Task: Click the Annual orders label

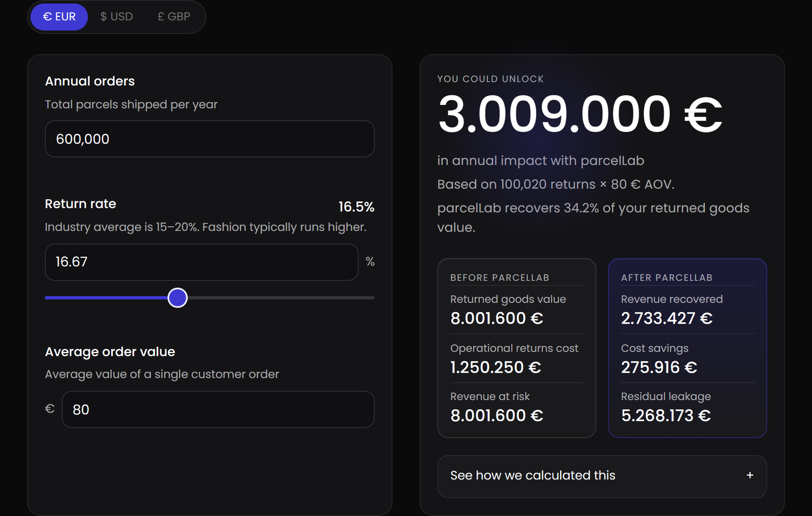Action: pos(90,81)
